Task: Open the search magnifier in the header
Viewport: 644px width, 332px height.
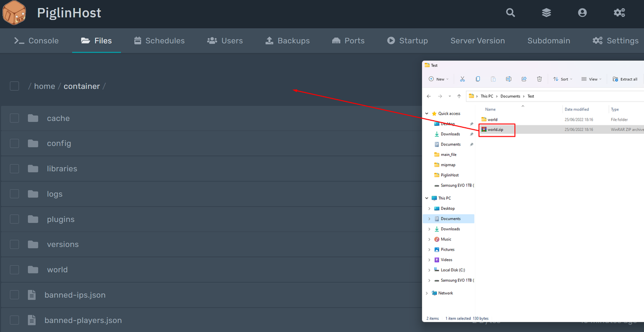Action: [x=511, y=13]
